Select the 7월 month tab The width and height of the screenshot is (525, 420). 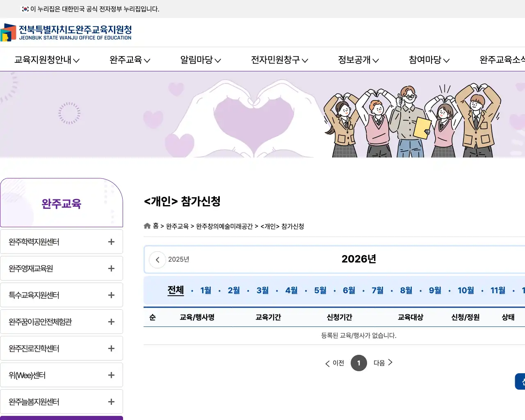click(x=377, y=290)
